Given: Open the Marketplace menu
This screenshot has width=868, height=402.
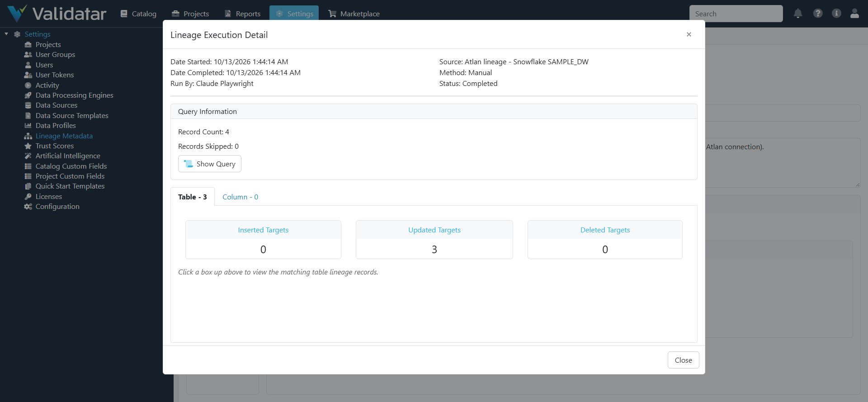Looking at the screenshot, I should click(354, 14).
